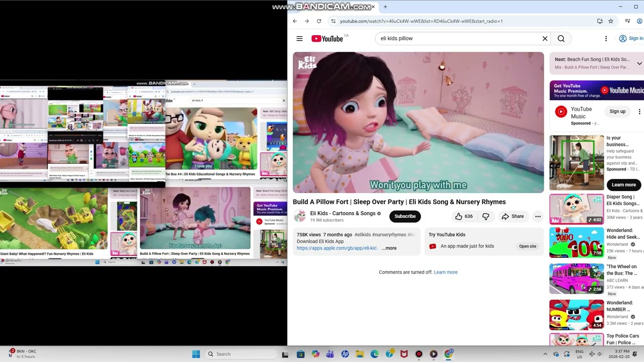Open YouTube settings three-dot menu

coord(606,39)
